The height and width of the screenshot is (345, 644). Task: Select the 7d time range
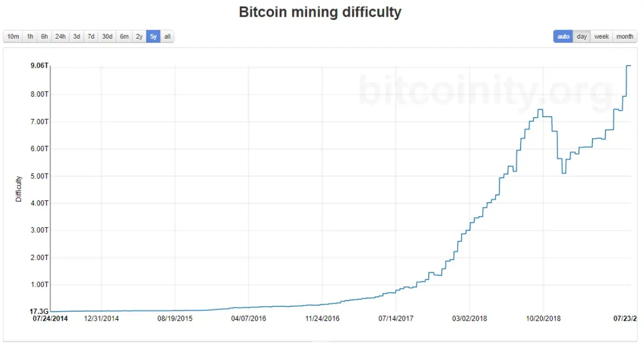click(x=90, y=36)
